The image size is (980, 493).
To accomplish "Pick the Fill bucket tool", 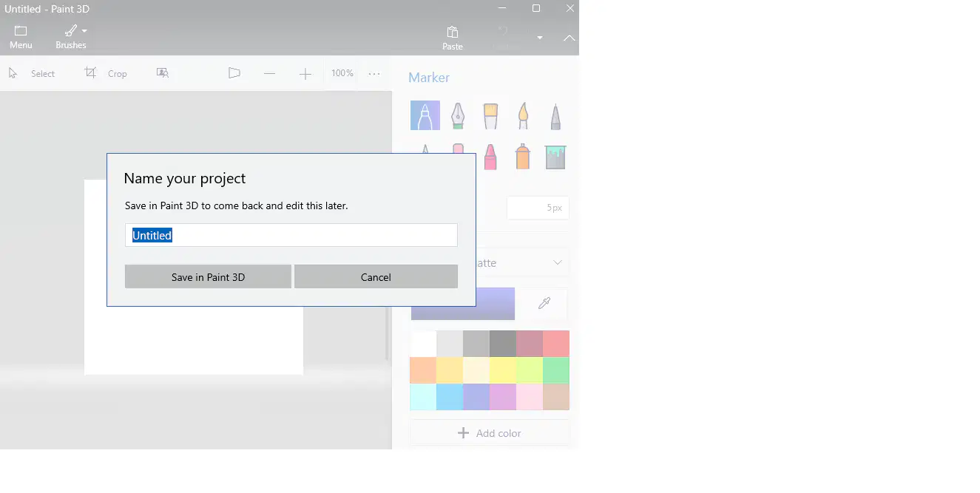I will tap(555, 157).
